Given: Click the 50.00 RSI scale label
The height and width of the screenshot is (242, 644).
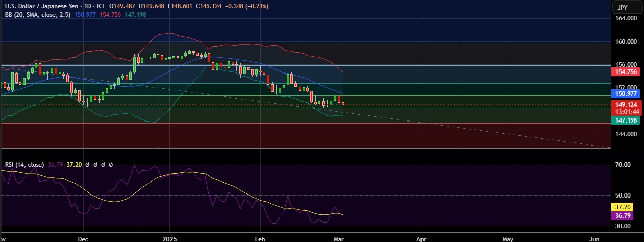Looking at the screenshot, I should tap(622, 195).
